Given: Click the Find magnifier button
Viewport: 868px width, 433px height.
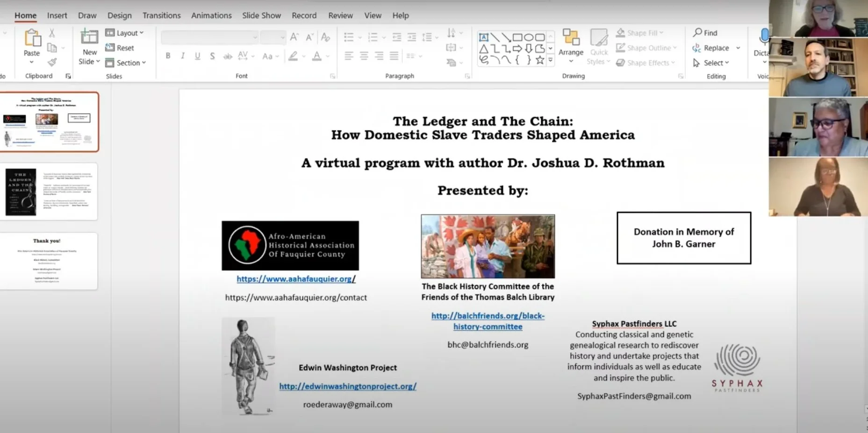Looking at the screenshot, I should [705, 33].
